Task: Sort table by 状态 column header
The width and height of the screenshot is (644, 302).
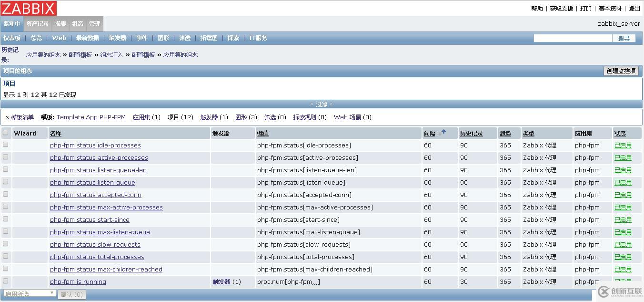Action: (x=620, y=134)
